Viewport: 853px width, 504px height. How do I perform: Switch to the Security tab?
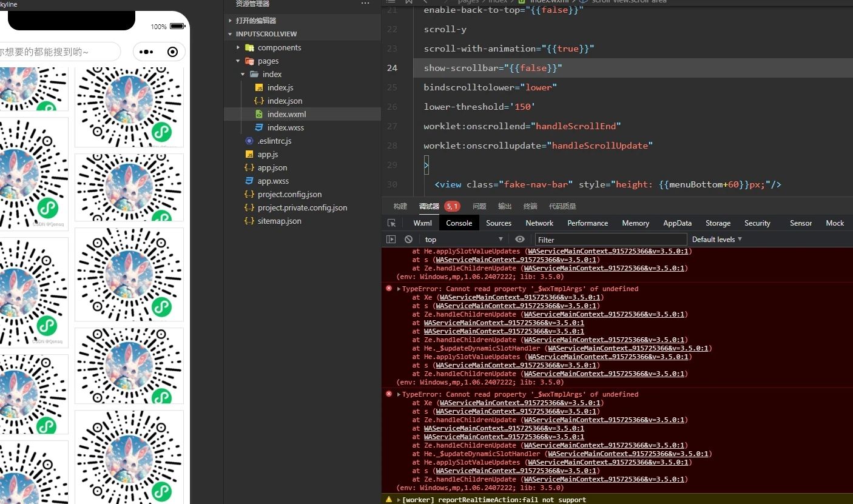[x=757, y=223]
